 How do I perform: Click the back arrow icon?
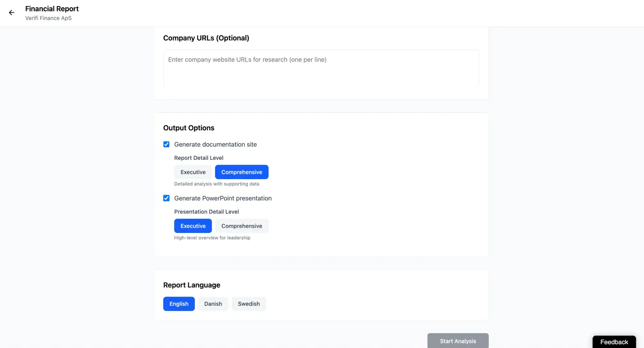click(12, 13)
